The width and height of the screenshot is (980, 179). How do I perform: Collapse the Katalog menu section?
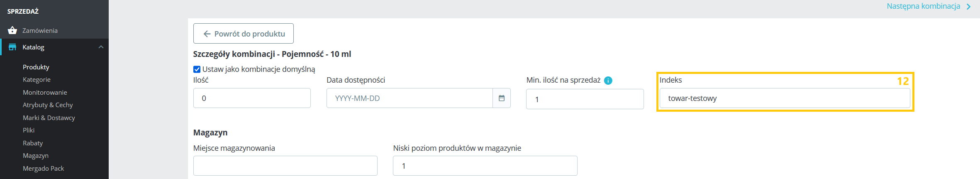pyautogui.click(x=101, y=47)
